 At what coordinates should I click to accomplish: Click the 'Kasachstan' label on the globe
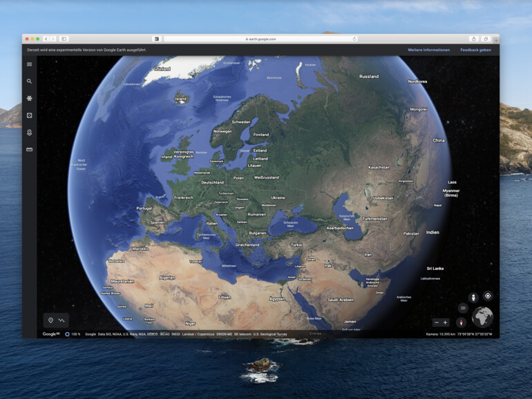point(379,167)
